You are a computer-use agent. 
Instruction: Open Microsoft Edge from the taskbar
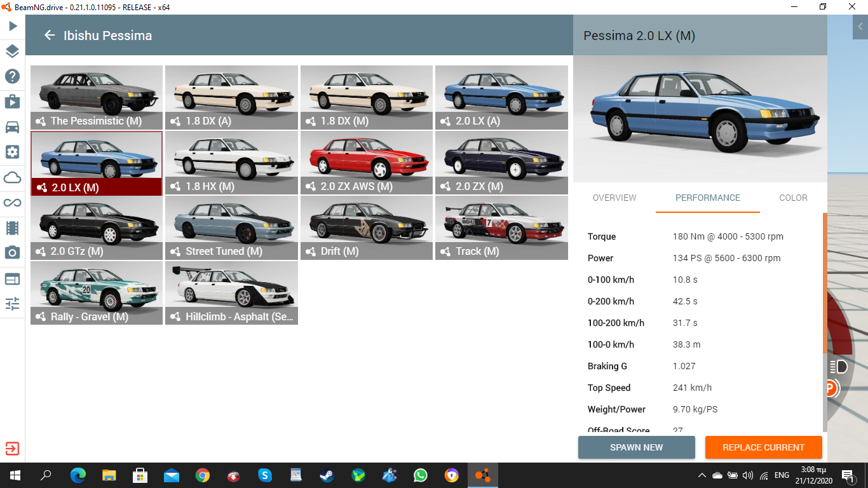pos(78,475)
